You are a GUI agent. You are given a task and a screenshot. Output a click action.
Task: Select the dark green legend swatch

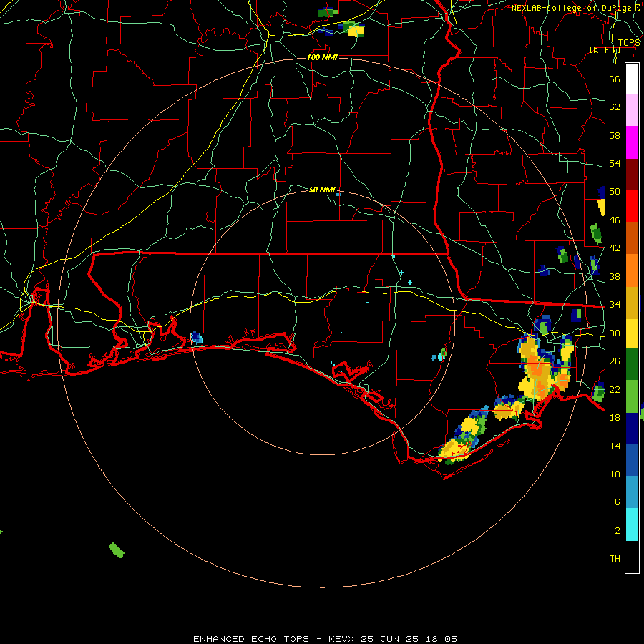[x=632, y=364]
